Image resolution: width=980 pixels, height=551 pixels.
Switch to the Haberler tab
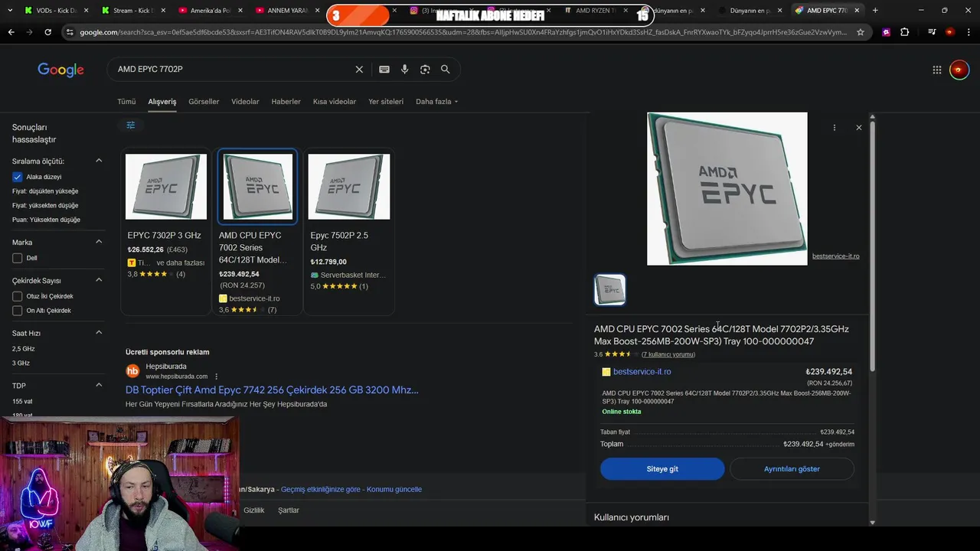click(x=286, y=102)
